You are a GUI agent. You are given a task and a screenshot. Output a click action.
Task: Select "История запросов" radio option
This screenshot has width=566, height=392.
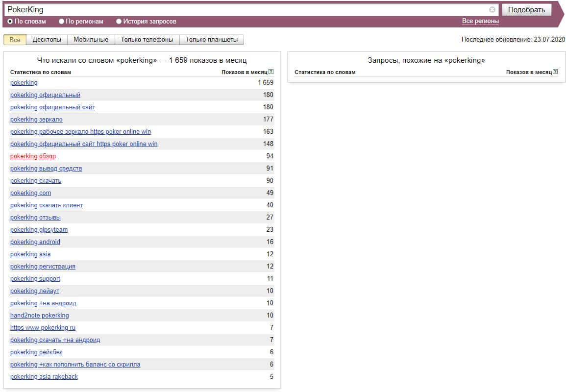119,22
